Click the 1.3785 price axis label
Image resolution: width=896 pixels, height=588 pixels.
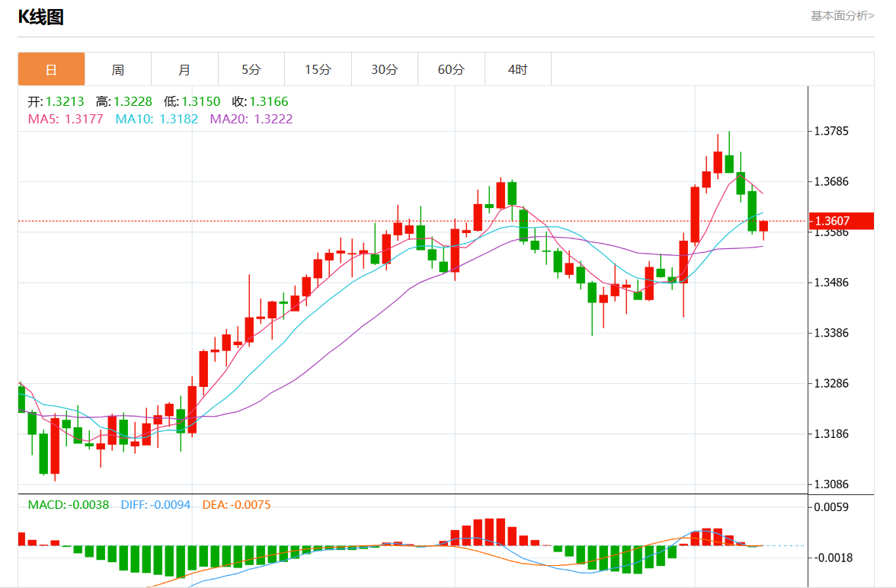click(x=831, y=132)
